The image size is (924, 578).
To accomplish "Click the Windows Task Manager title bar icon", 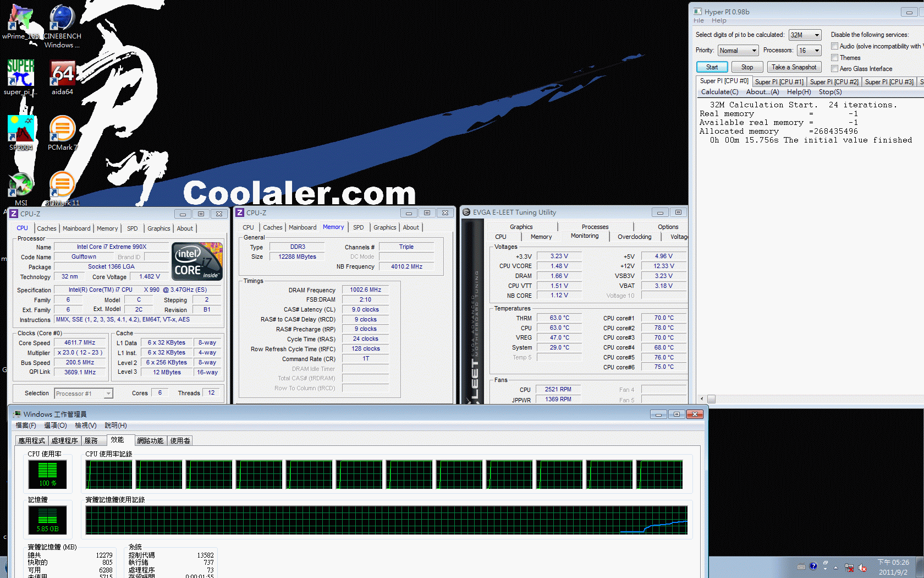I will (17, 414).
